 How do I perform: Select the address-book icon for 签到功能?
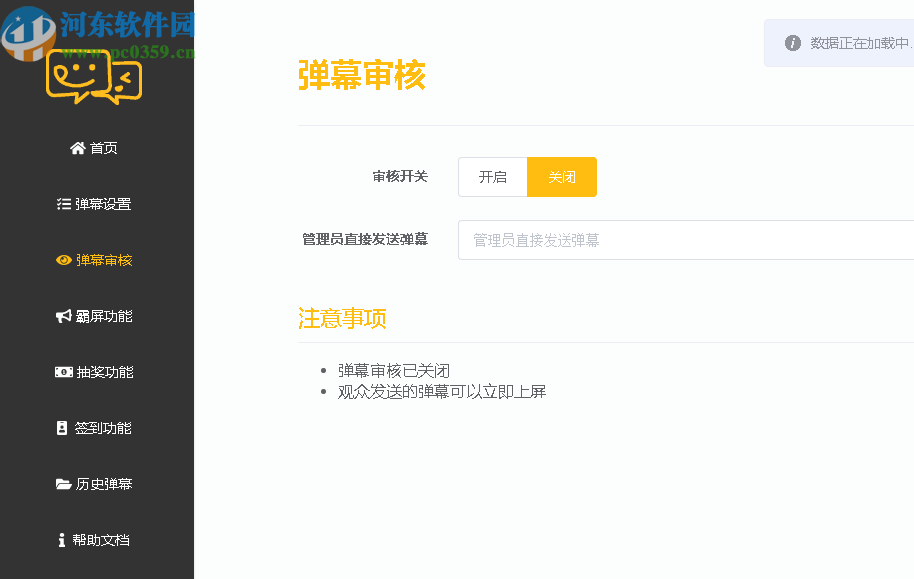tap(63, 427)
